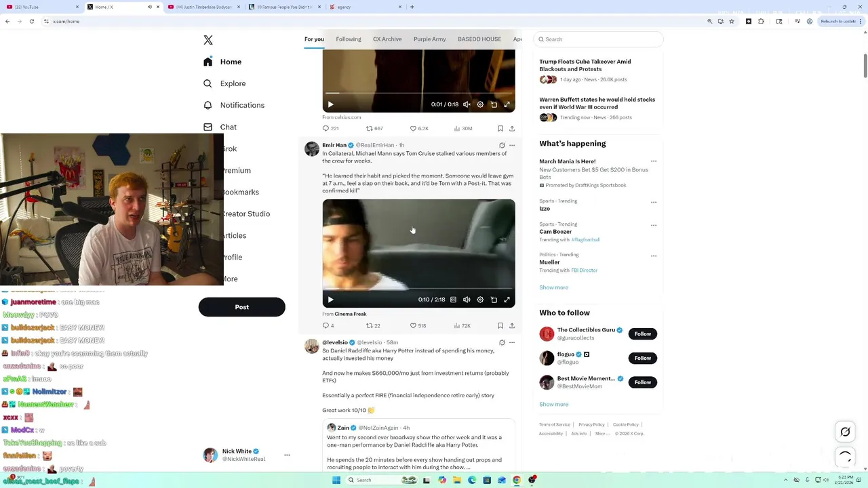Viewport: 868px width, 488px height.
Task: Open Trump Floats Cuba Takeover story
Action: click(585, 65)
